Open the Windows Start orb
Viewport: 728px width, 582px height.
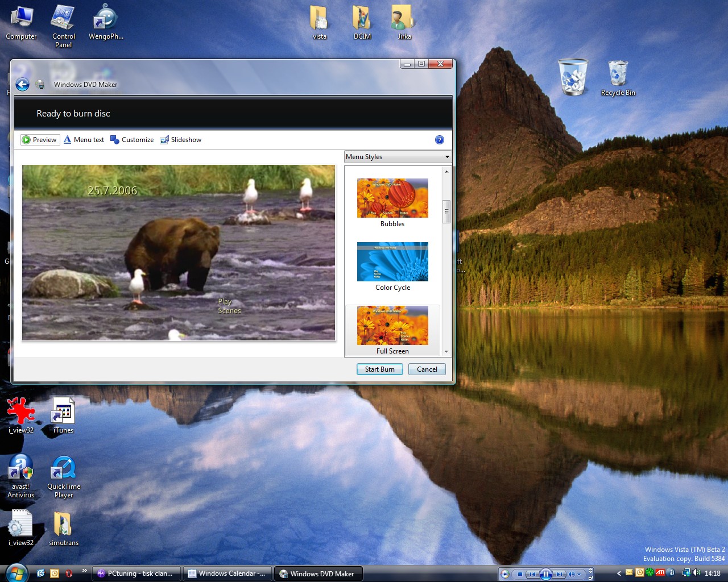[x=16, y=572]
